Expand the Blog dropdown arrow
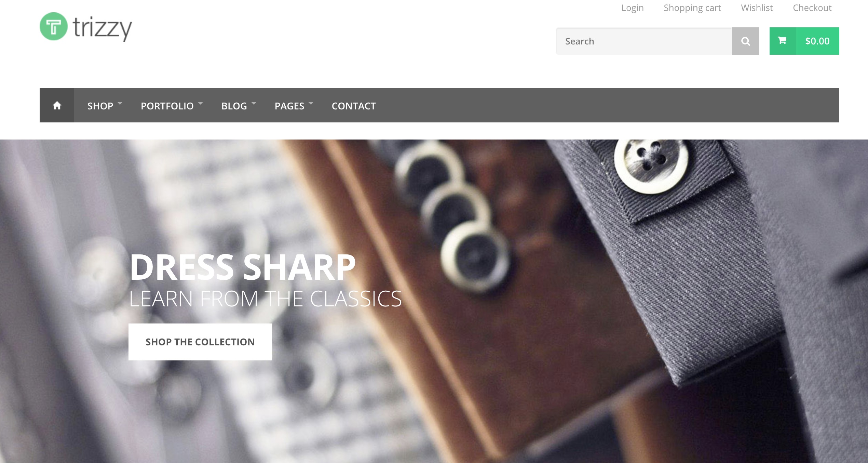The height and width of the screenshot is (463, 868). pos(254,103)
